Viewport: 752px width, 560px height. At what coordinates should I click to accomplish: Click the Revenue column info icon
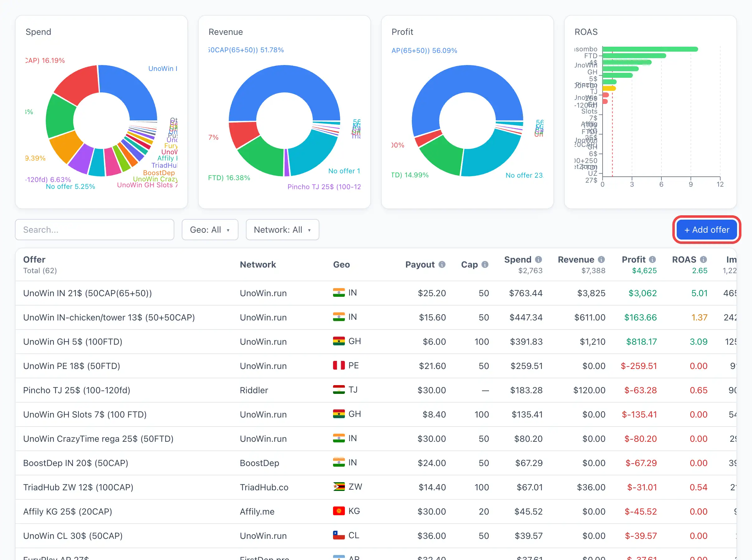point(601,259)
